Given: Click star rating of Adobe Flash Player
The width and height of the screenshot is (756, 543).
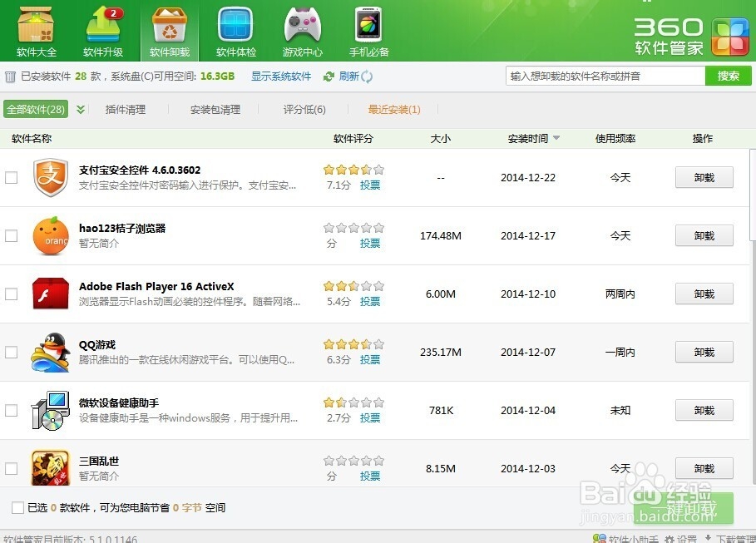Looking at the screenshot, I should (354, 286).
